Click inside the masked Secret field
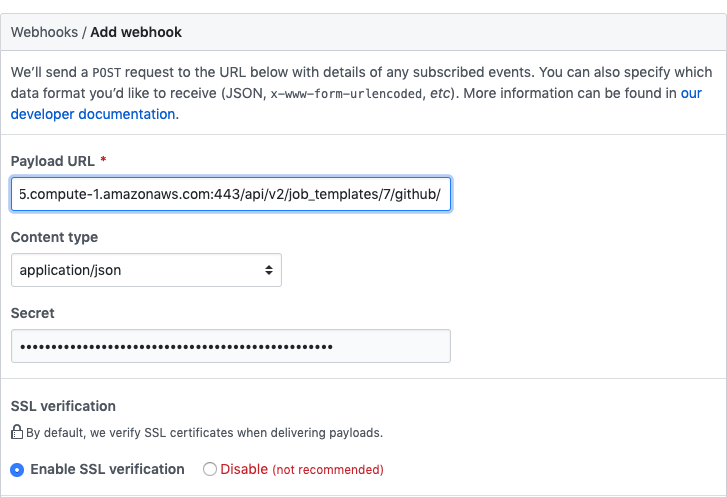Image resolution: width=727 pixels, height=497 pixels. pyautogui.click(x=230, y=346)
